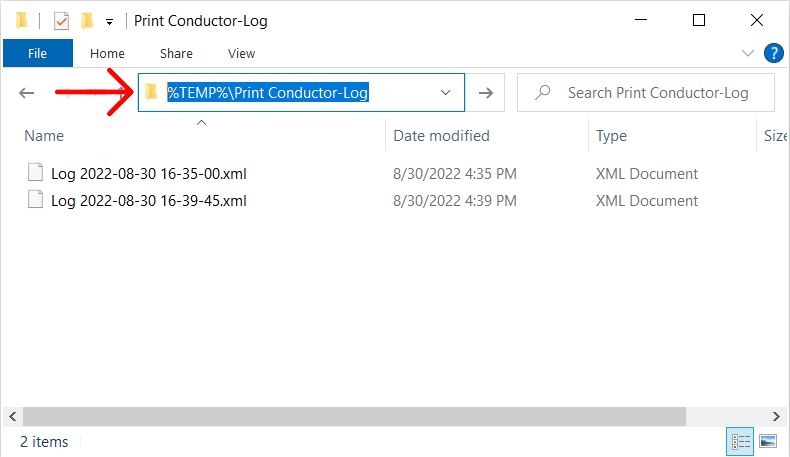Switch to the Share tab
The height and width of the screenshot is (457, 790).
pyautogui.click(x=176, y=53)
